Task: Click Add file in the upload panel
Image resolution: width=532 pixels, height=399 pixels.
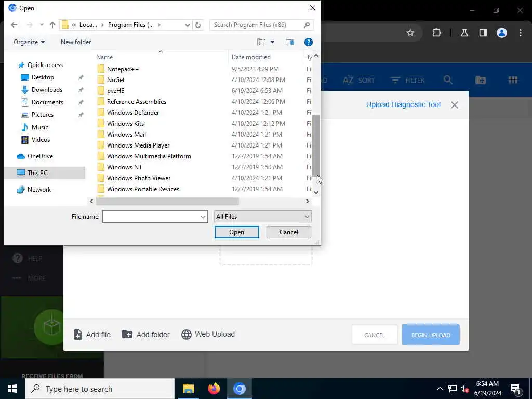Action: pyautogui.click(x=92, y=335)
